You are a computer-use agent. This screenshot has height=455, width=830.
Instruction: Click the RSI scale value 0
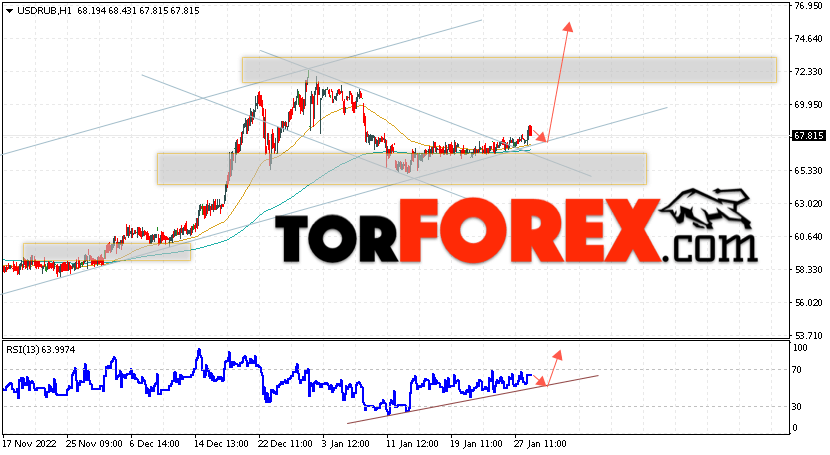[x=795, y=427]
